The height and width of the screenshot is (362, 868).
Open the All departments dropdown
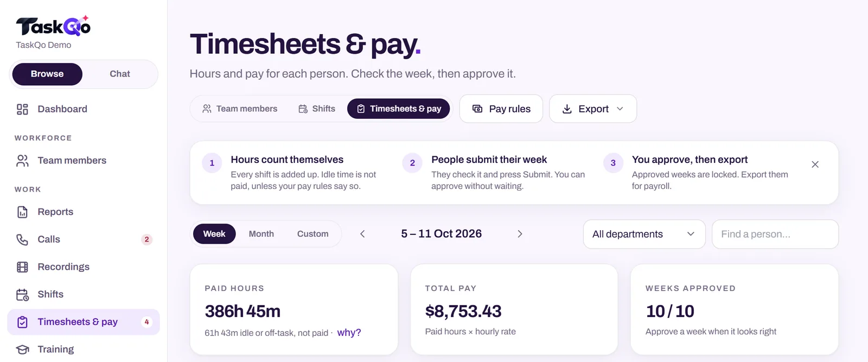(644, 234)
